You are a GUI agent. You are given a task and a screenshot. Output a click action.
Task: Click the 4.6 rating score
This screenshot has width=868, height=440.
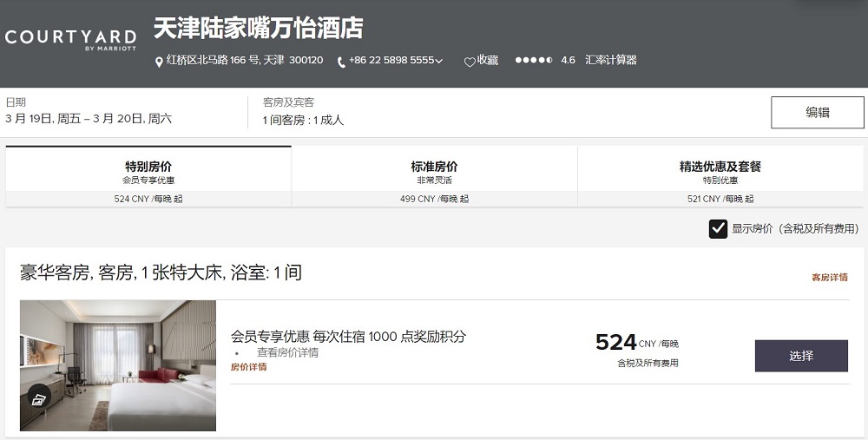click(x=568, y=60)
